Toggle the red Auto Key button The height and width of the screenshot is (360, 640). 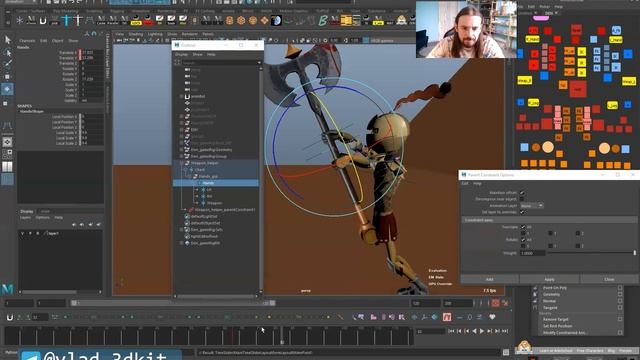[495, 303]
